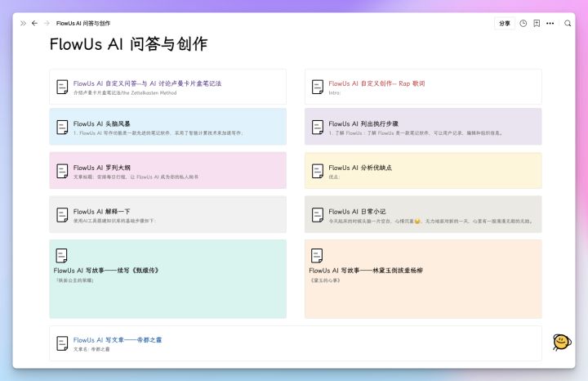Image resolution: width=588 pixels, height=381 pixels.
Task: Click page icon of 罗列大纲 card
Action: click(62, 171)
